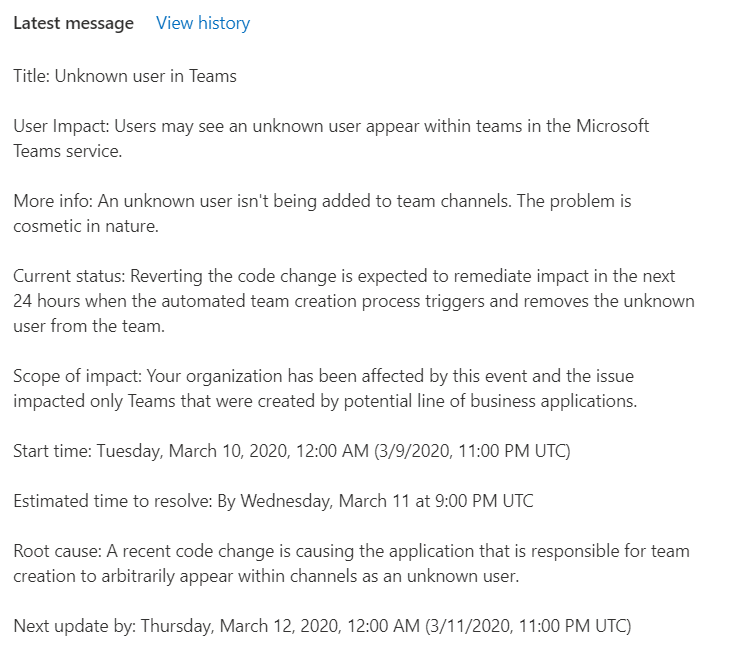Click the Current status paragraph
Viewport: 739px width, 664px height.
tap(354, 301)
